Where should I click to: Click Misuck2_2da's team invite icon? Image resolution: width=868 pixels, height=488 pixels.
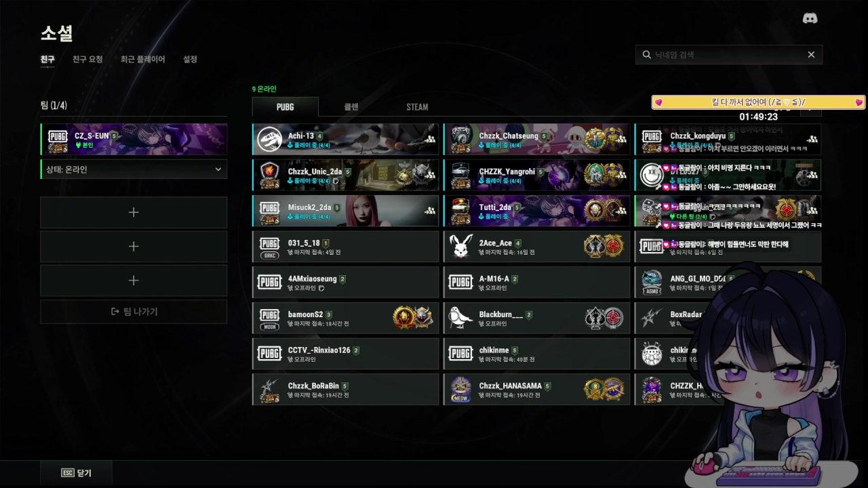click(429, 211)
